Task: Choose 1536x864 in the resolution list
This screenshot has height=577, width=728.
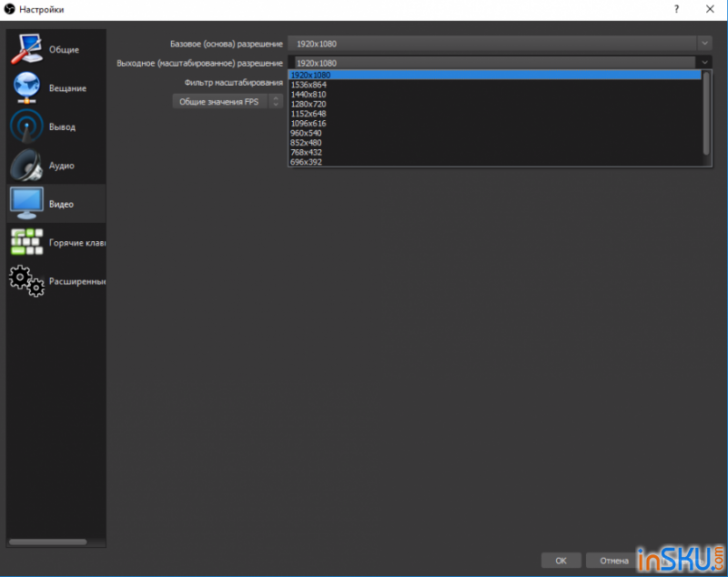Action: point(494,85)
